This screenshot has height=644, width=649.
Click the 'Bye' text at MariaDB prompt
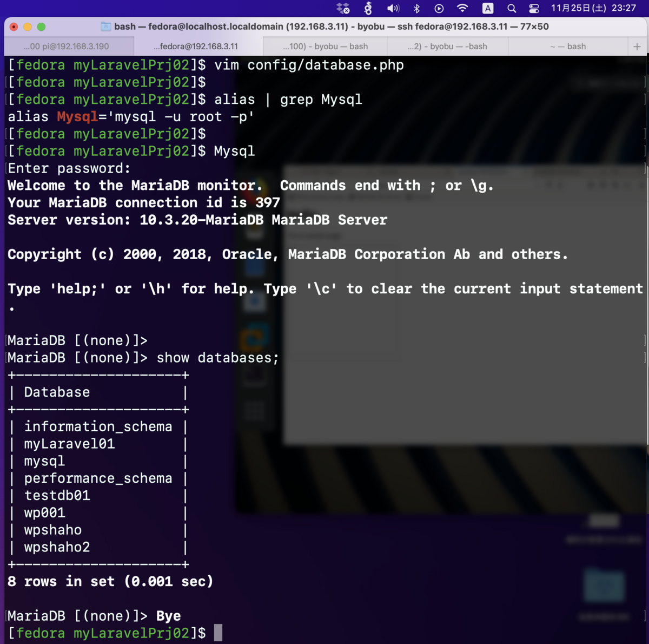tap(168, 616)
